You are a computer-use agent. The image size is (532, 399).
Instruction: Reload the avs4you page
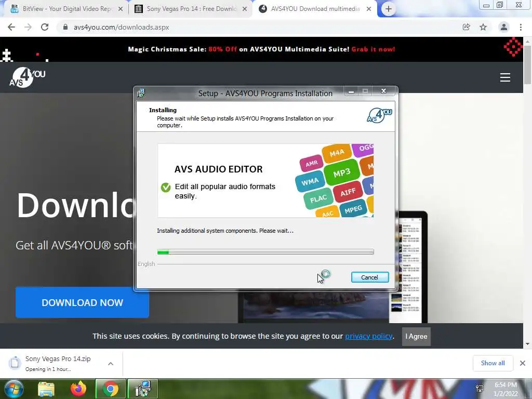45,27
